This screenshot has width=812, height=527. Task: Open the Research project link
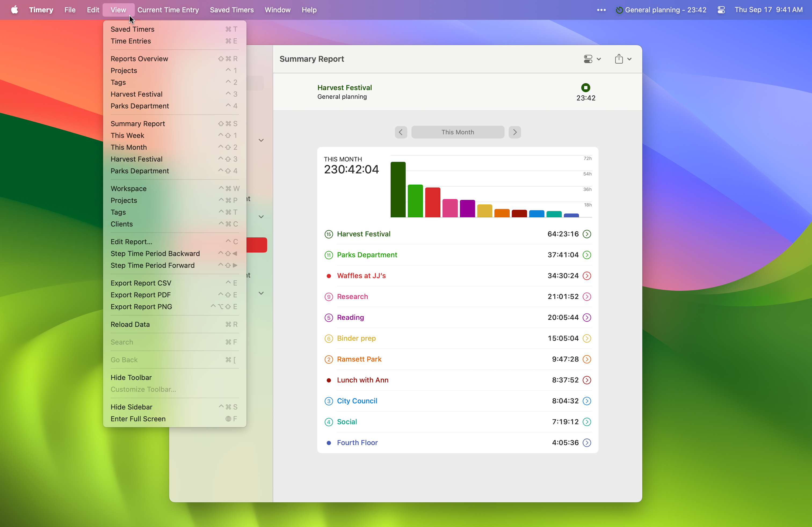[x=353, y=297]
